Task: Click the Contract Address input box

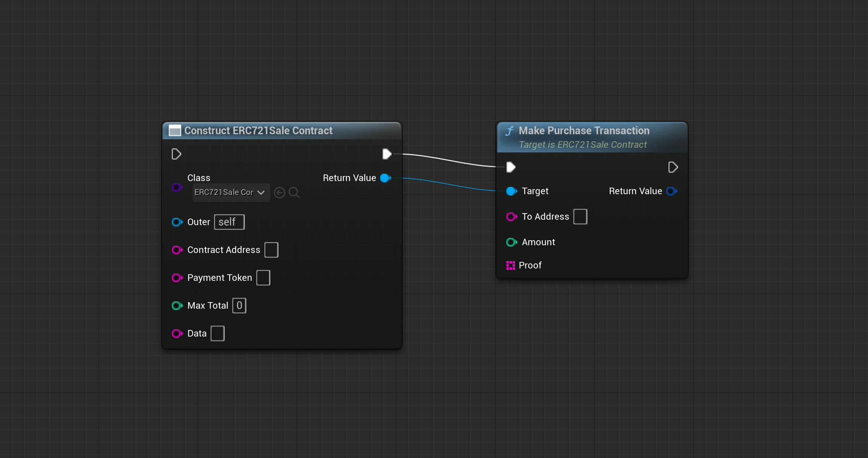Action: pos(271,250)
